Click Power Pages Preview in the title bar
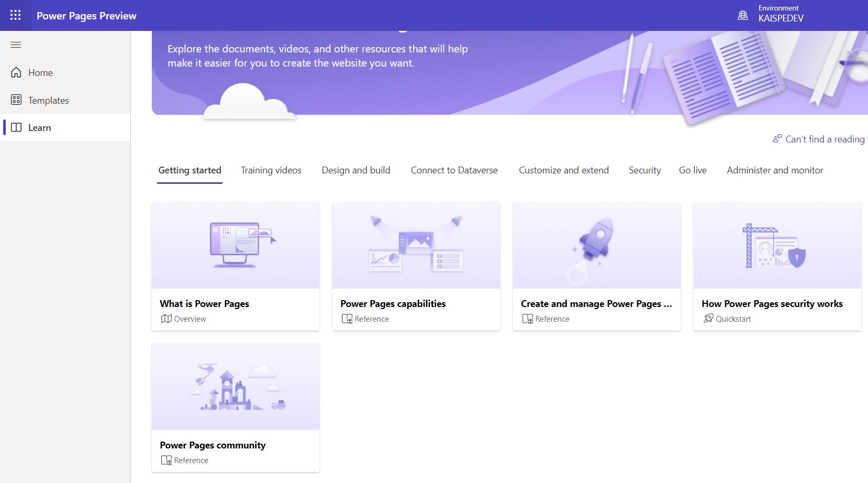Screen dimensions: 868x483 click(86, 15)
